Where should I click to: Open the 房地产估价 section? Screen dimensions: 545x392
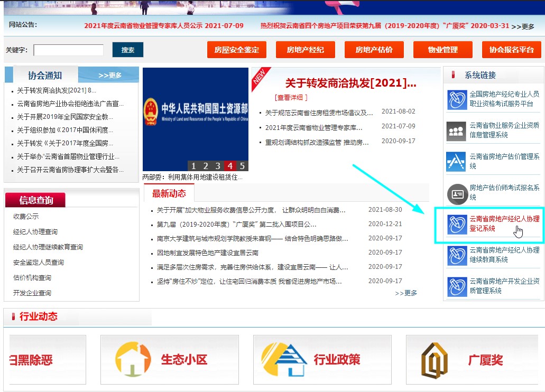(374, 50)
